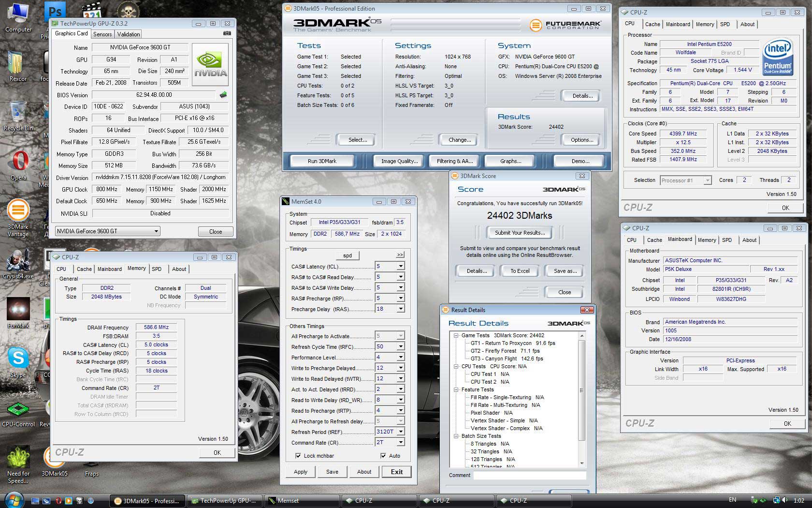Open Skype desktop shortcut
This screenshot has height=508, width=812.
coord(18,362)
